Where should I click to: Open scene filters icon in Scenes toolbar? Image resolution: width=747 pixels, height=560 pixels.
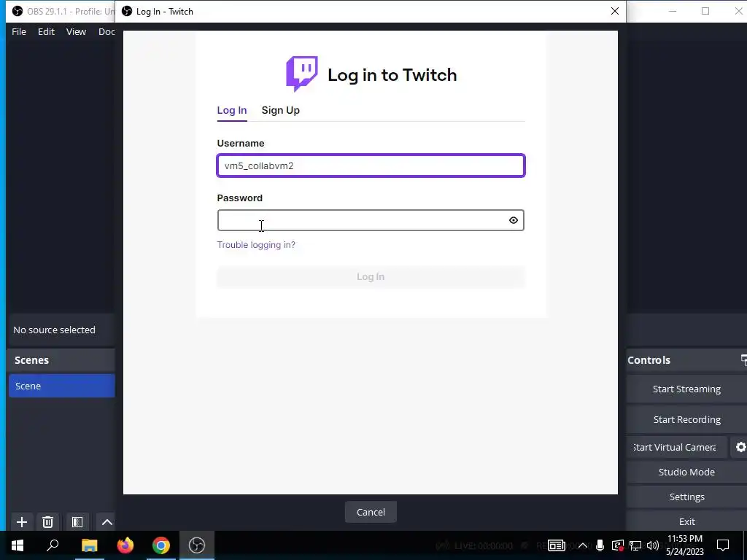pyautogui.click(x=77, y=522)
